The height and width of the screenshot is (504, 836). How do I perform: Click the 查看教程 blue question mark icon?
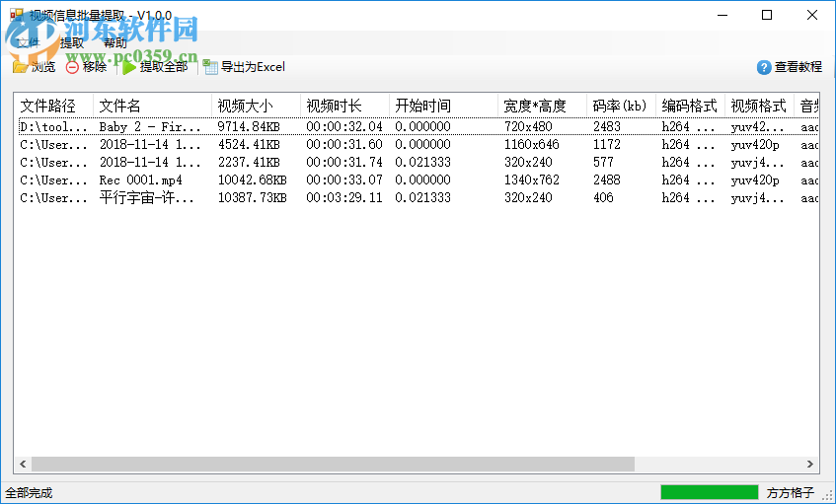[764, 67]
